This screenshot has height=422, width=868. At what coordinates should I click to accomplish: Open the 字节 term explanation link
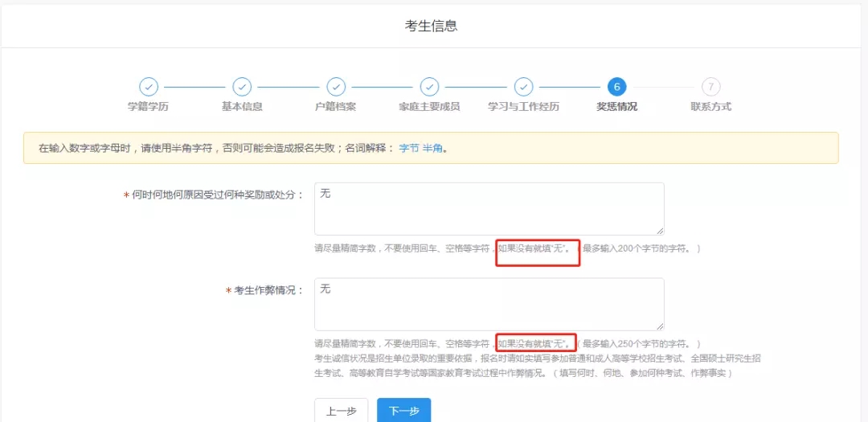(x=409, y=149)
